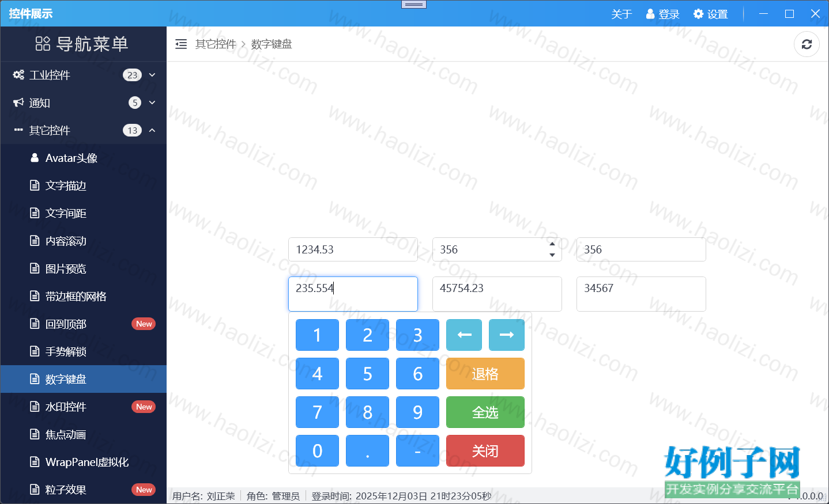Click the settings gear icon

tap(698, 14)
